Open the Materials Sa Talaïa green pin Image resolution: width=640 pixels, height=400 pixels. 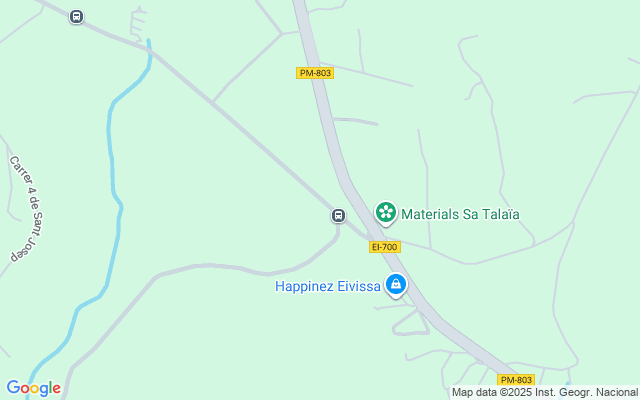(x=386, y=213)
